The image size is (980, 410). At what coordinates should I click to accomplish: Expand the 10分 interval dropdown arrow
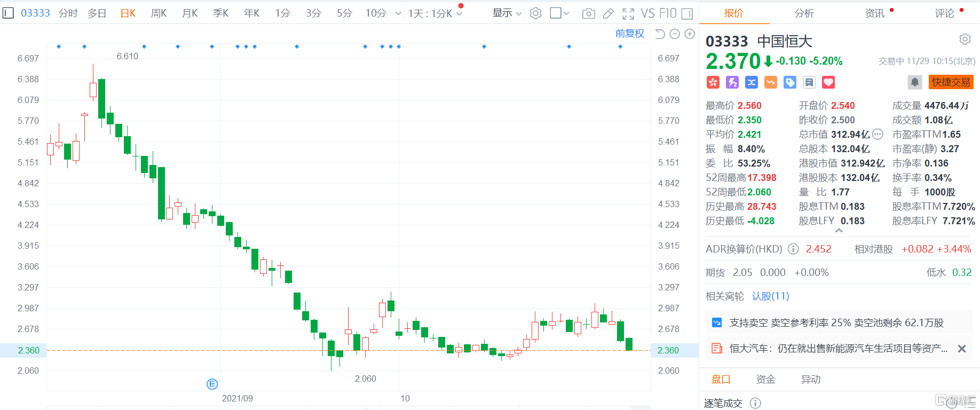coord(398,13)
